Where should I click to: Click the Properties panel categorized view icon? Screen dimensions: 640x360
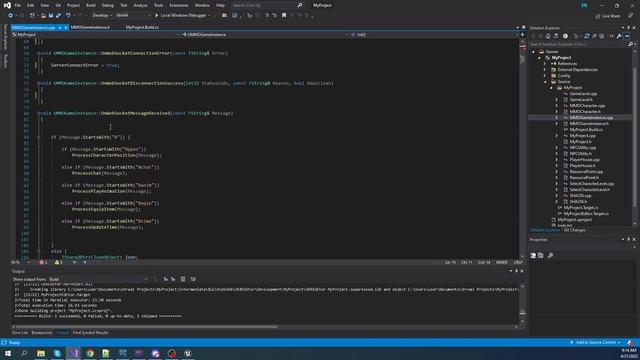tap(533, 256)
